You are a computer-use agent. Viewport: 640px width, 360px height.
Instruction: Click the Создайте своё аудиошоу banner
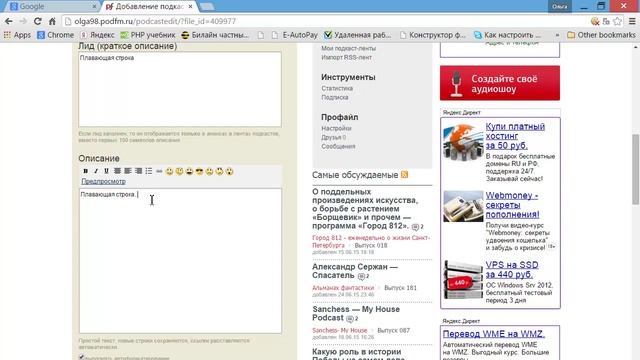500,83
